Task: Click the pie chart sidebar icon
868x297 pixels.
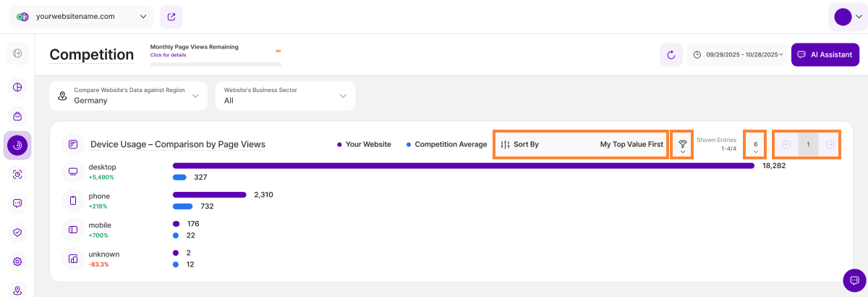Action: 18,88
